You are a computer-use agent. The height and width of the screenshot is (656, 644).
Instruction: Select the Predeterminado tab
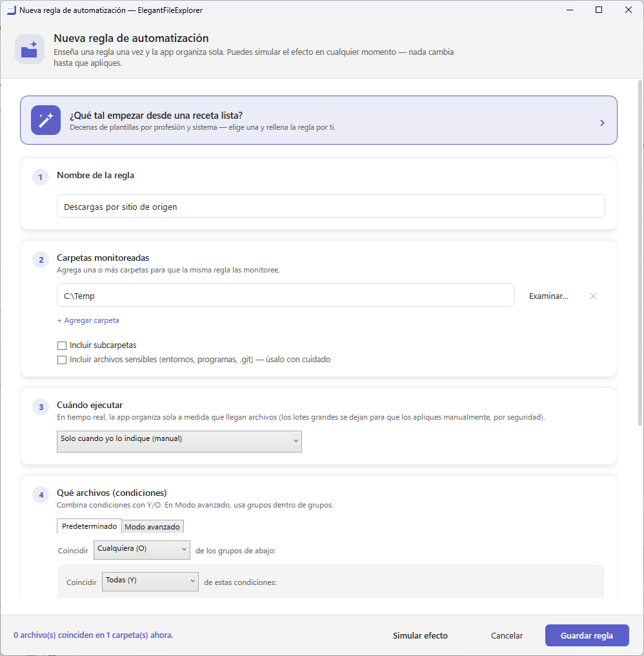point(89,526)
